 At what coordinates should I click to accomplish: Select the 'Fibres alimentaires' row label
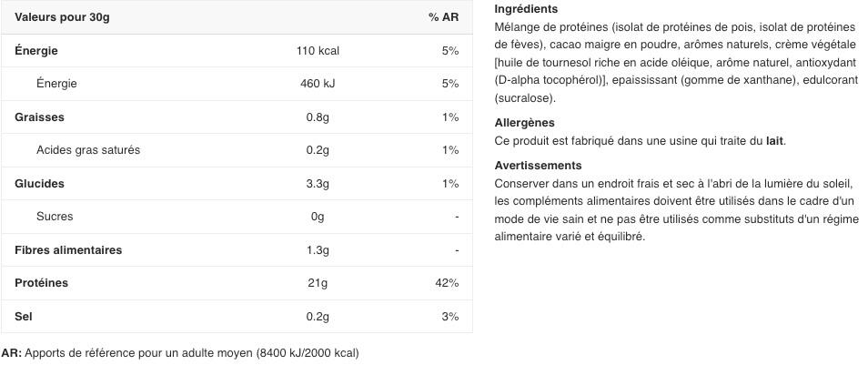click(x=68, y=250)
